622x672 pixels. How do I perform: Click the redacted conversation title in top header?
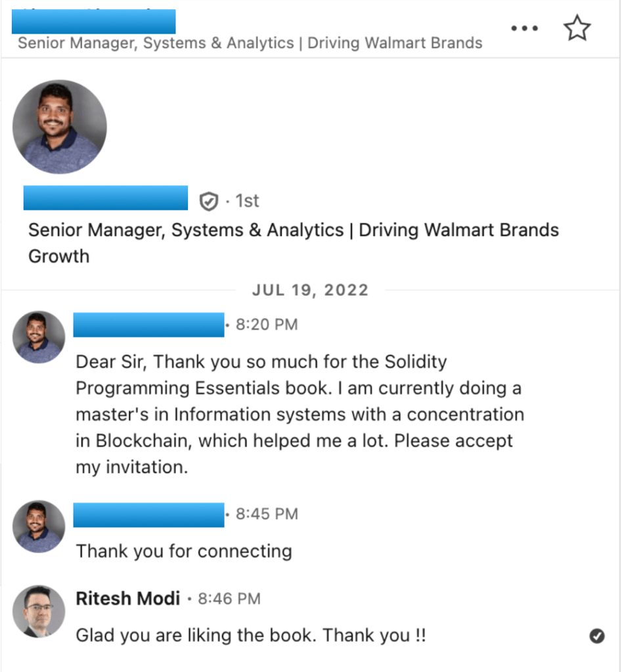point(94,22)
